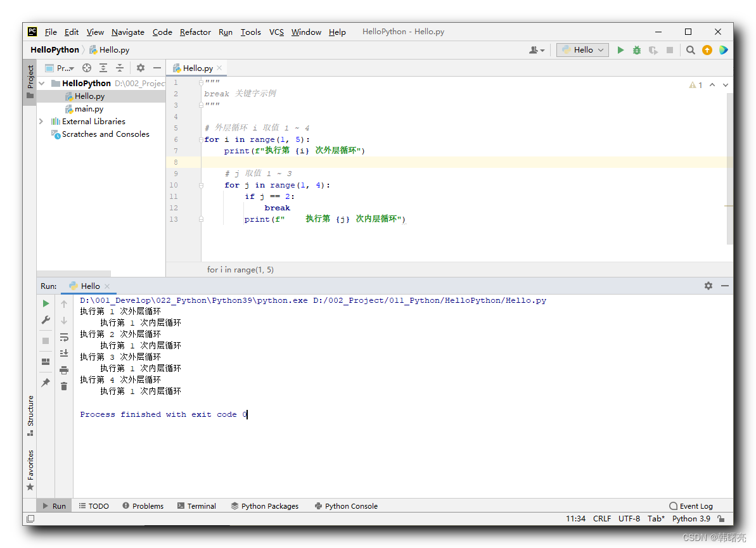The image size is (756, 548).
Task: Open the Event Log
Action: click(x=691, y=506)
